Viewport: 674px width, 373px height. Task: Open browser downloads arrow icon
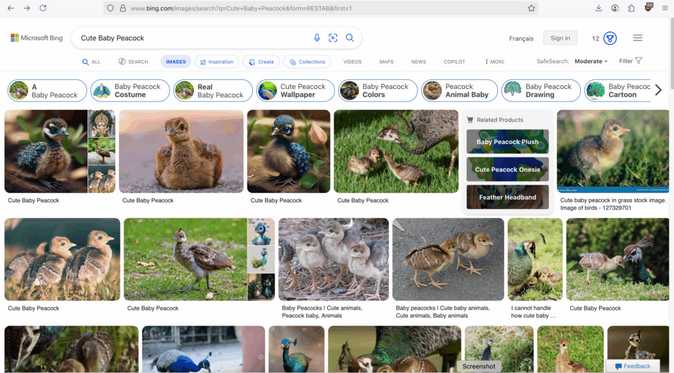(x=598, y=8)
